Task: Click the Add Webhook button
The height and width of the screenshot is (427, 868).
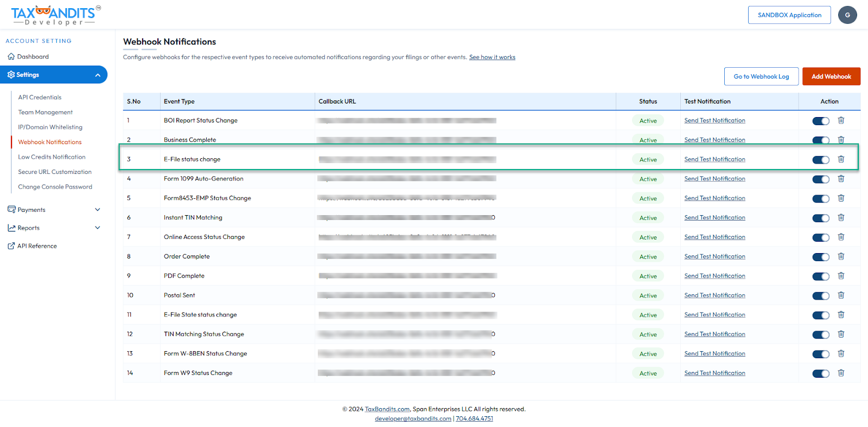Action: click(831, 76)
